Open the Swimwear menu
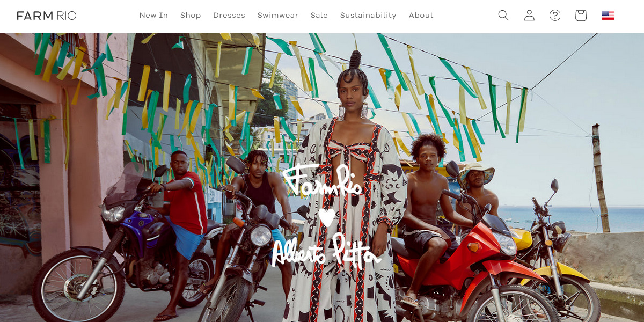Viewport: 644px width, 322px height. tap(278, 16)
